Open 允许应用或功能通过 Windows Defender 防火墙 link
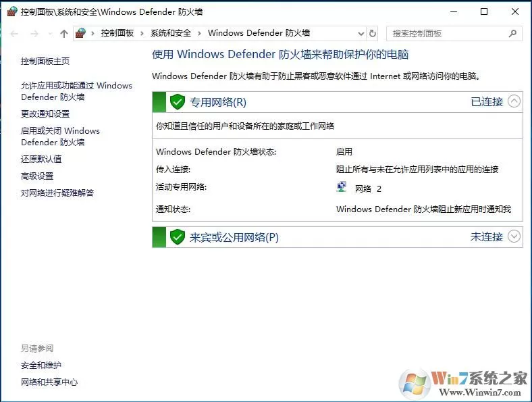This screenshot has height=402, width=532. point(76,91)
